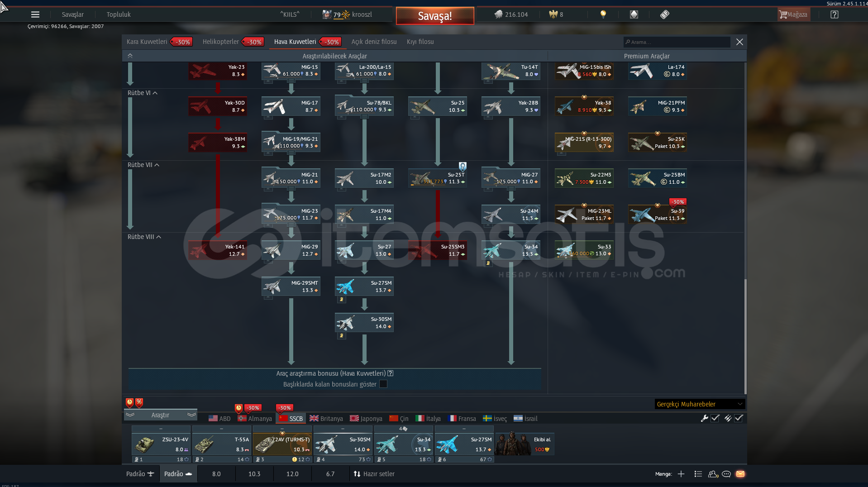Close the research tree window
Viewport: 868px width, 487px height.
739,42
